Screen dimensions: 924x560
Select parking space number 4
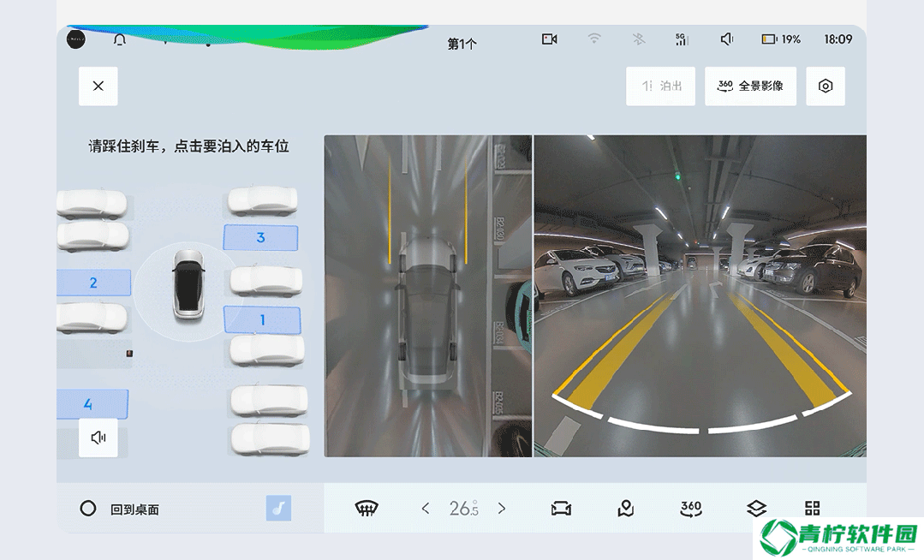tap(92, 404)
